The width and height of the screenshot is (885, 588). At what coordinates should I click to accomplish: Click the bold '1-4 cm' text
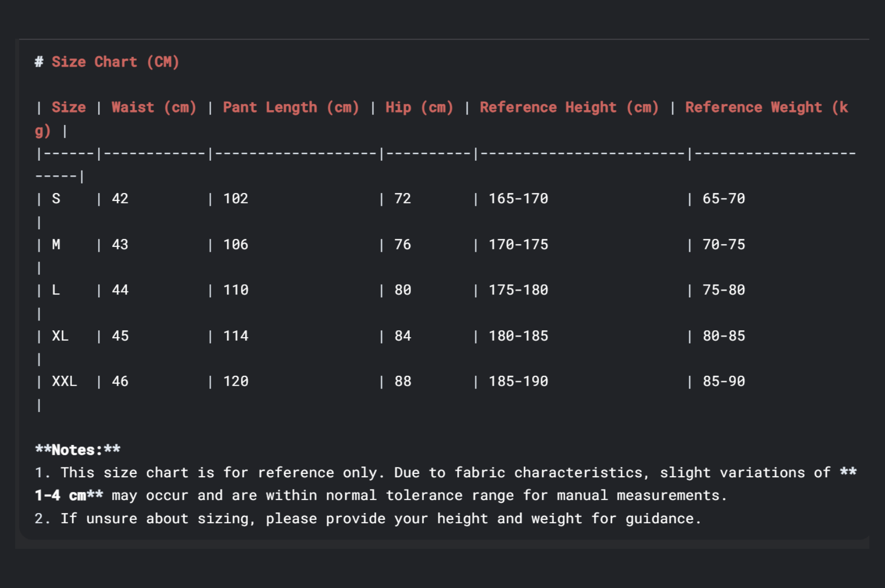point(61,495)
